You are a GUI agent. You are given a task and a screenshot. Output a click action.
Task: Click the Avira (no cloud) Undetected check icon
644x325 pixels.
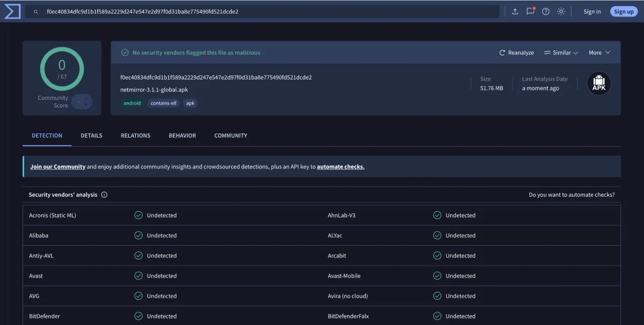[x=437, y=296]
